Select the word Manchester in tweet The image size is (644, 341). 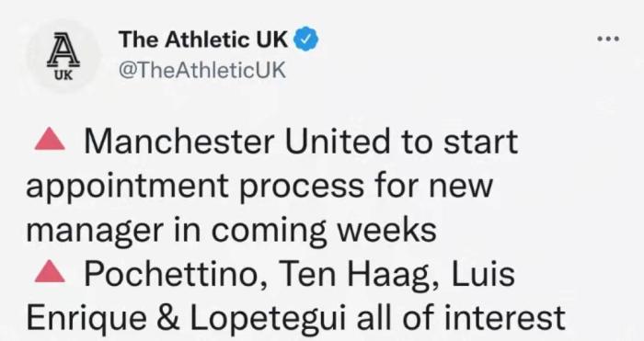pos(179,142)
